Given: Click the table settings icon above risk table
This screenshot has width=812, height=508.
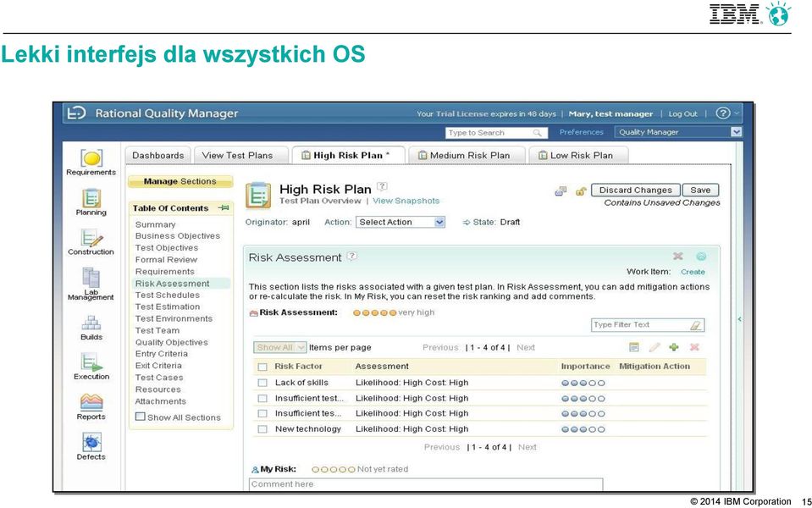Looking at the screenshot, I should coord(634,347).
